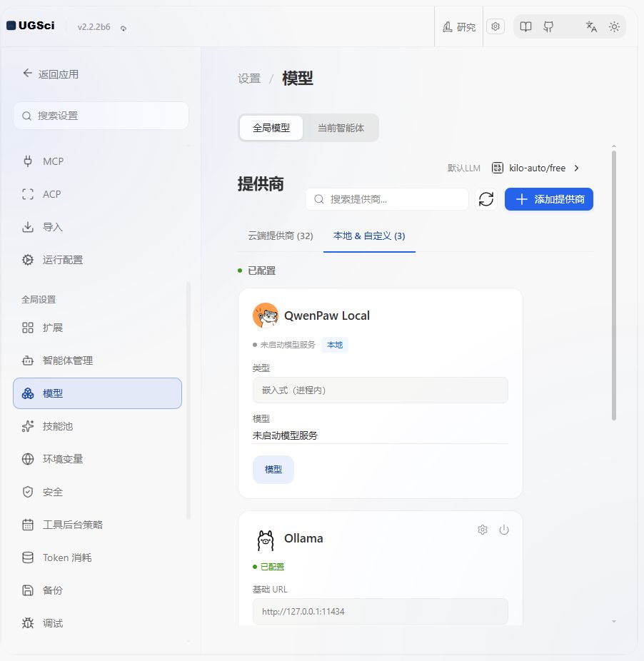Select 本地 & 自定义 (3) tab
This screenshot has height=661, width=644.
tap(369, 236)
